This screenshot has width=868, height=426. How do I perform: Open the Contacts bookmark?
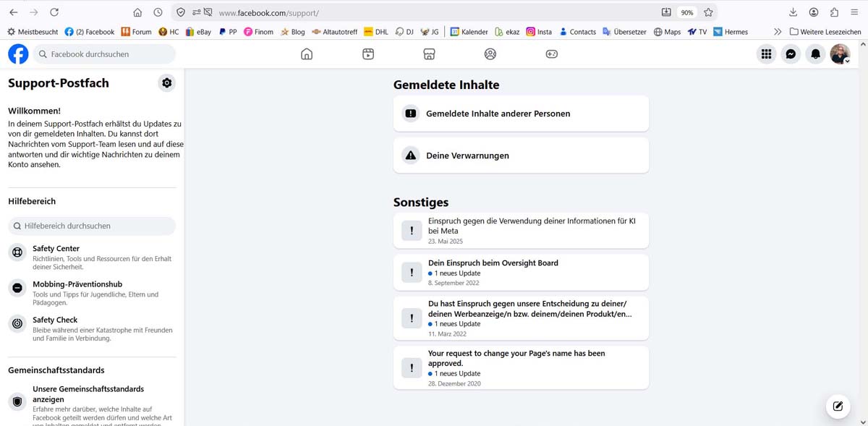pos(577,32)
